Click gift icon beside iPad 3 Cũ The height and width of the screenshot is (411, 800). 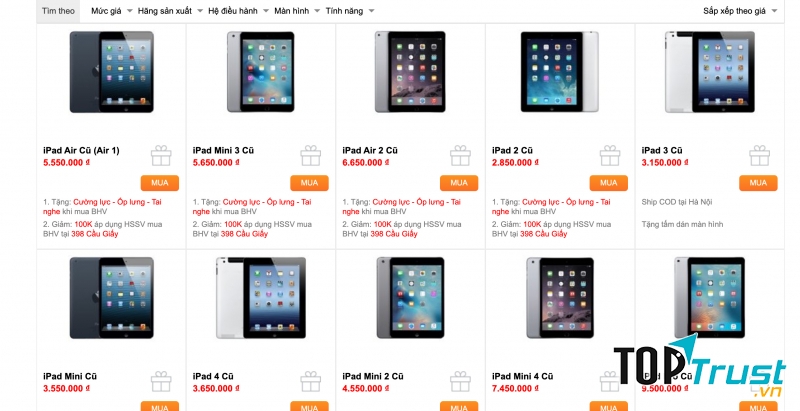click(x=760, y=156)
